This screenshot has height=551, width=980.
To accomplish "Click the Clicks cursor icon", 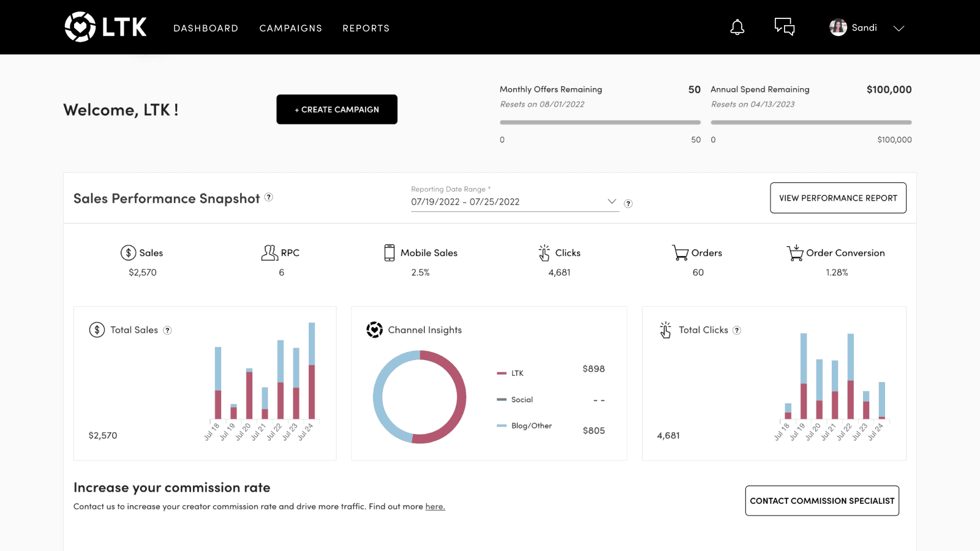I will [543, 252].
